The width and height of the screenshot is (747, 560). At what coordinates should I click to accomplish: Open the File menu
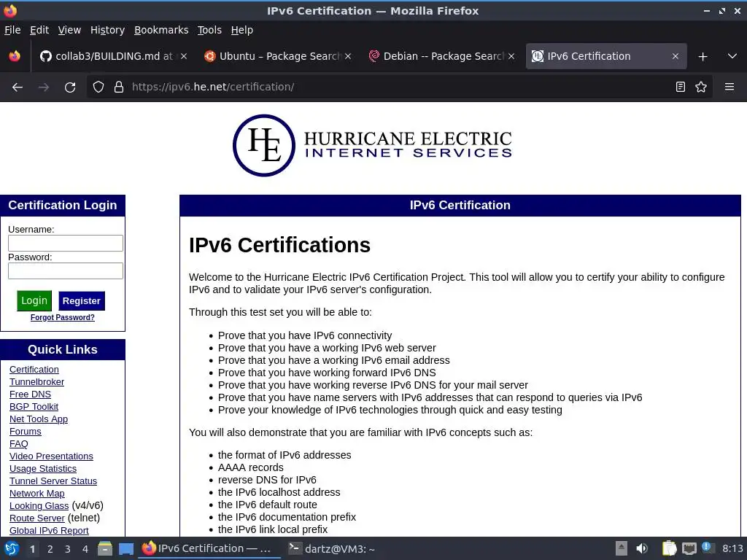12,30
